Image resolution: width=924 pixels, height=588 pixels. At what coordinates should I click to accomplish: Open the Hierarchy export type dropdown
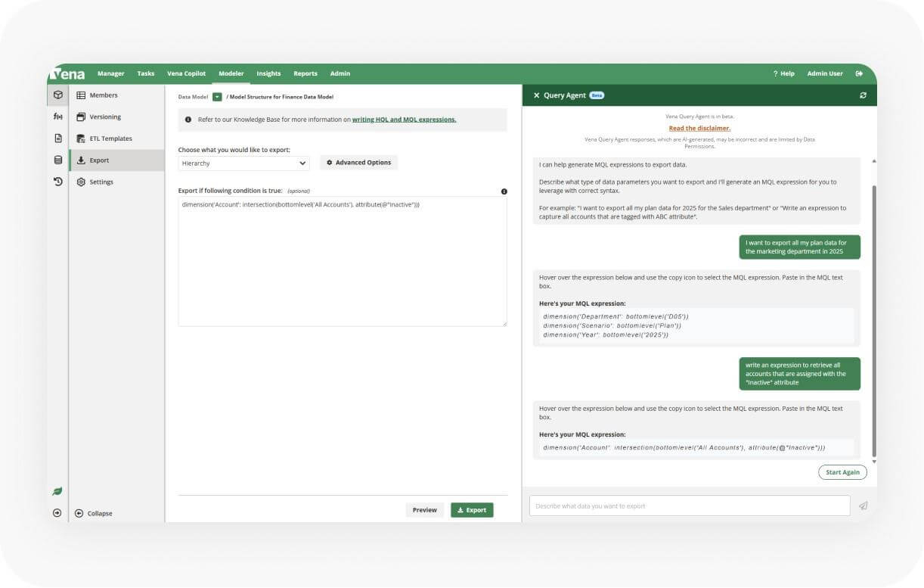point(243,163)
